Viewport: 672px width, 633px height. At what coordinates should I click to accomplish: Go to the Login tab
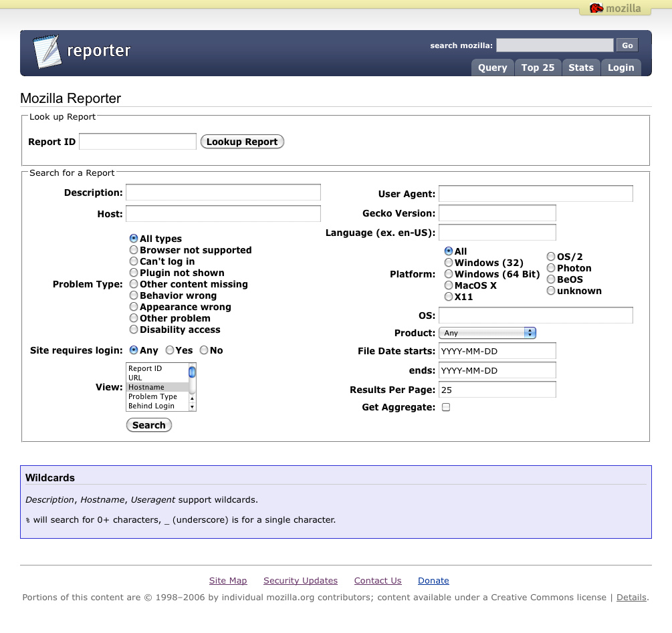[x=621, y=68]
